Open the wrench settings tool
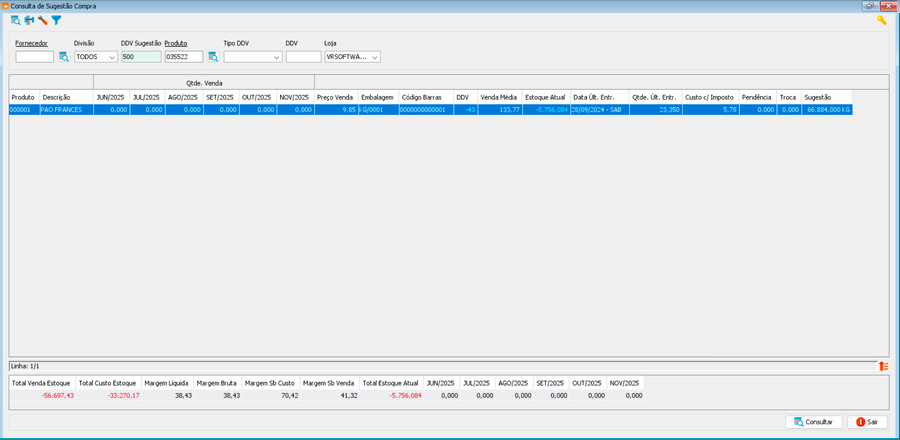Screen dimensions: 900x440 pos(43,20)
